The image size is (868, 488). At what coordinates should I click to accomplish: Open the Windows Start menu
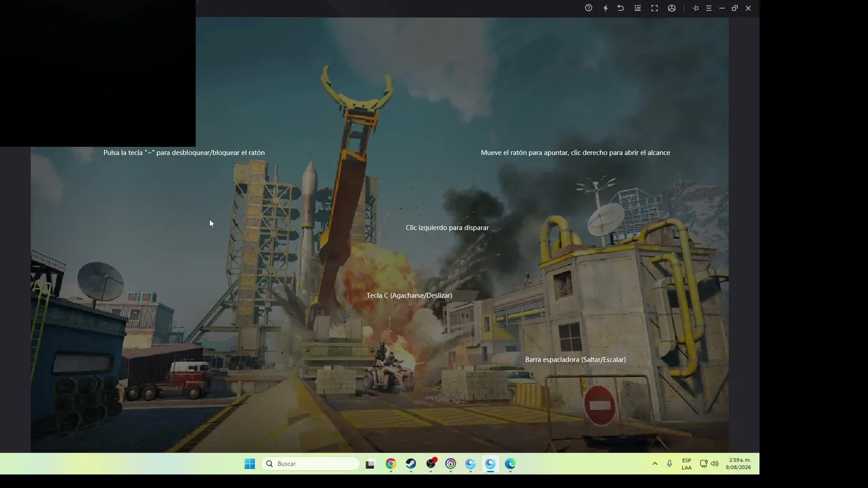click(x=250, y=464)
